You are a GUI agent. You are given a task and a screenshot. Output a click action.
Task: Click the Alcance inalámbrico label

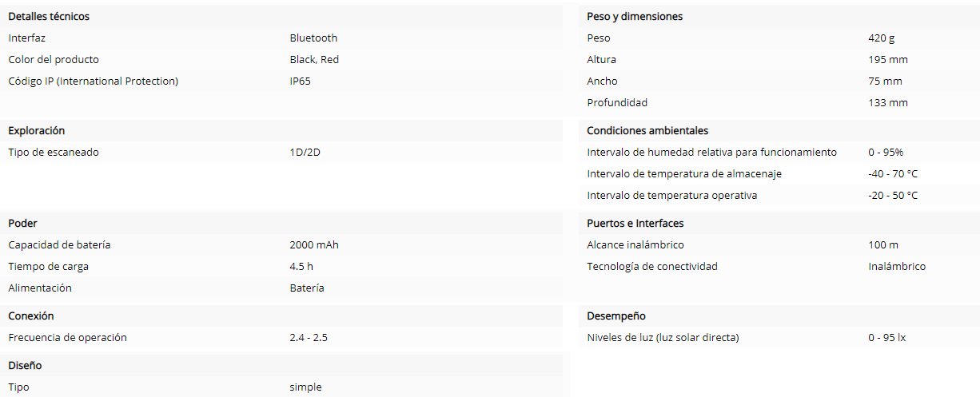(635, 244)
